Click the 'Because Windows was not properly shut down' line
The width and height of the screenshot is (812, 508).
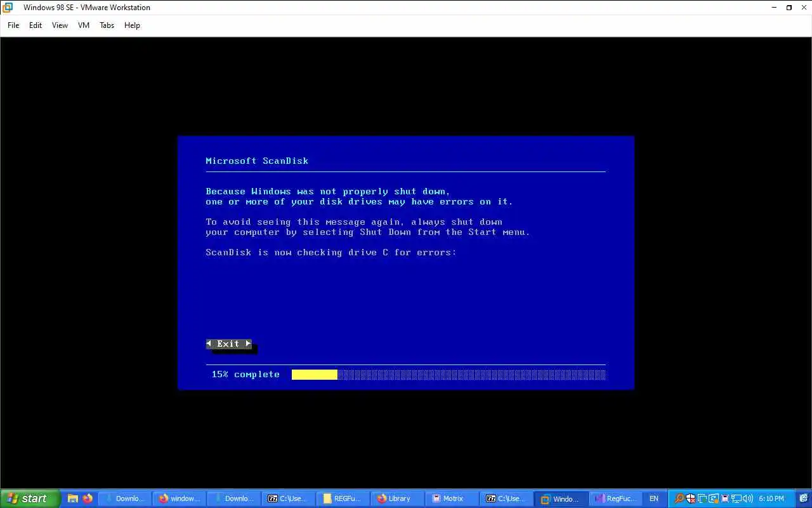click(x=328, y=191)
